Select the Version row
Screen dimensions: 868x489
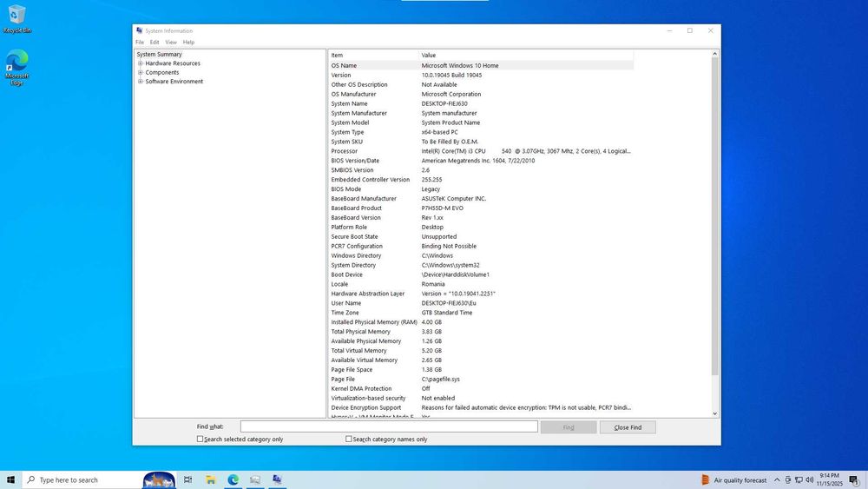click(481, 75)
